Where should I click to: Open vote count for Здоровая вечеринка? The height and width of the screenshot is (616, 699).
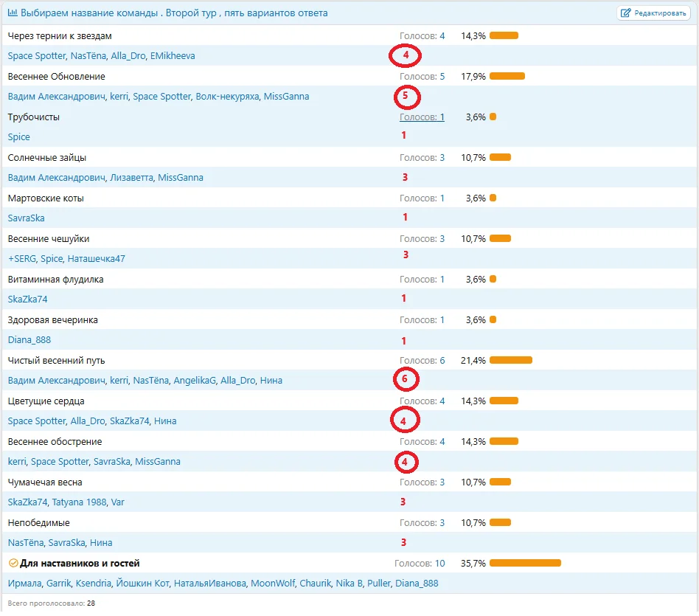click(x=422, y=320)
